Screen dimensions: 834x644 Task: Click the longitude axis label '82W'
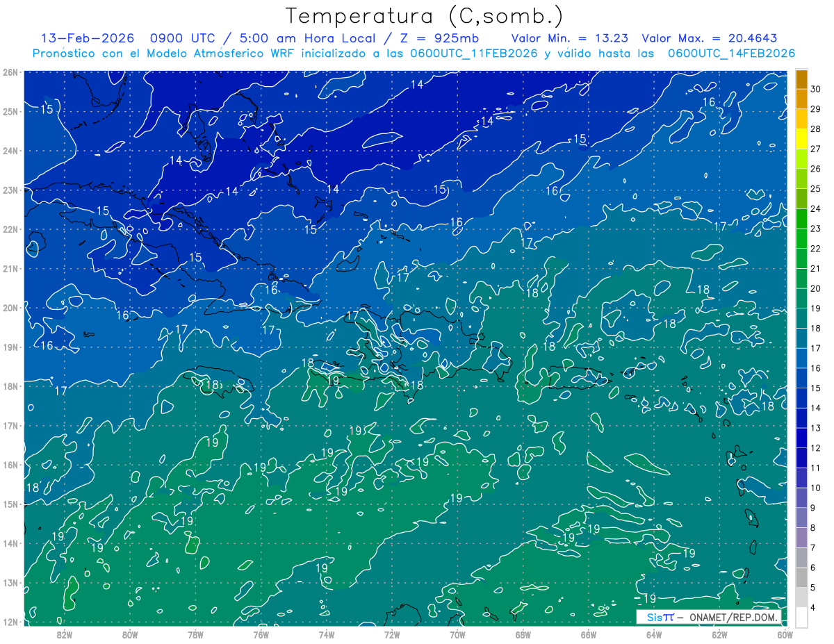tap(65, 634)
